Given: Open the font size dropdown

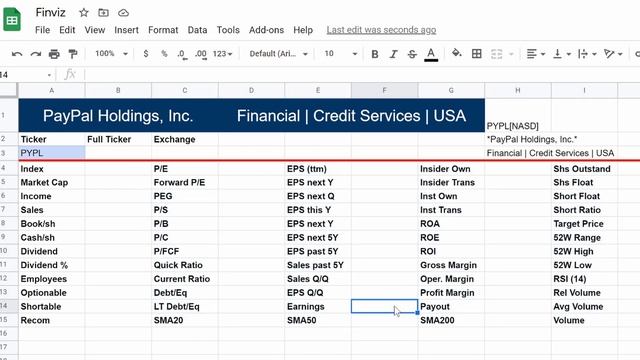Looking at the screenshot, I should point(341,53).
